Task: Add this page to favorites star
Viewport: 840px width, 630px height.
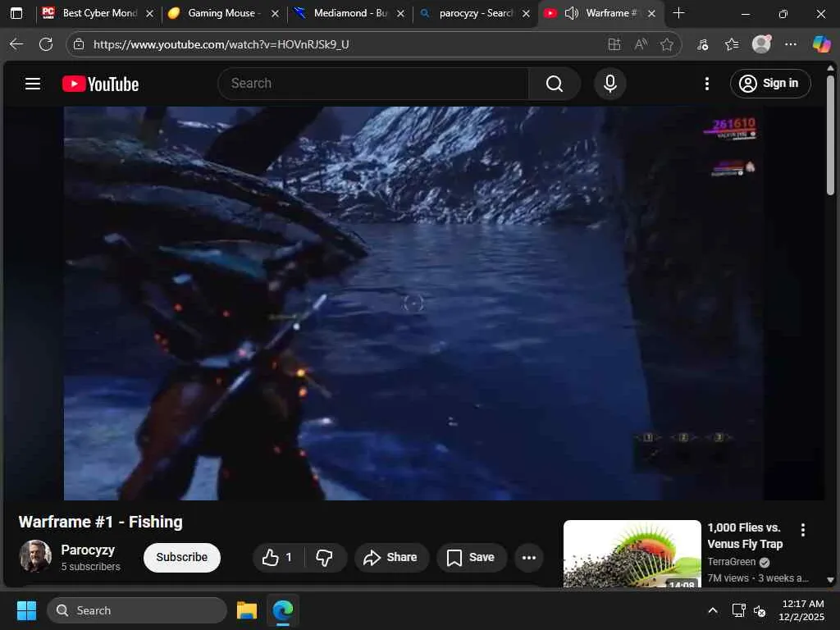Action: pyautogui.click(x=666, y=44)
